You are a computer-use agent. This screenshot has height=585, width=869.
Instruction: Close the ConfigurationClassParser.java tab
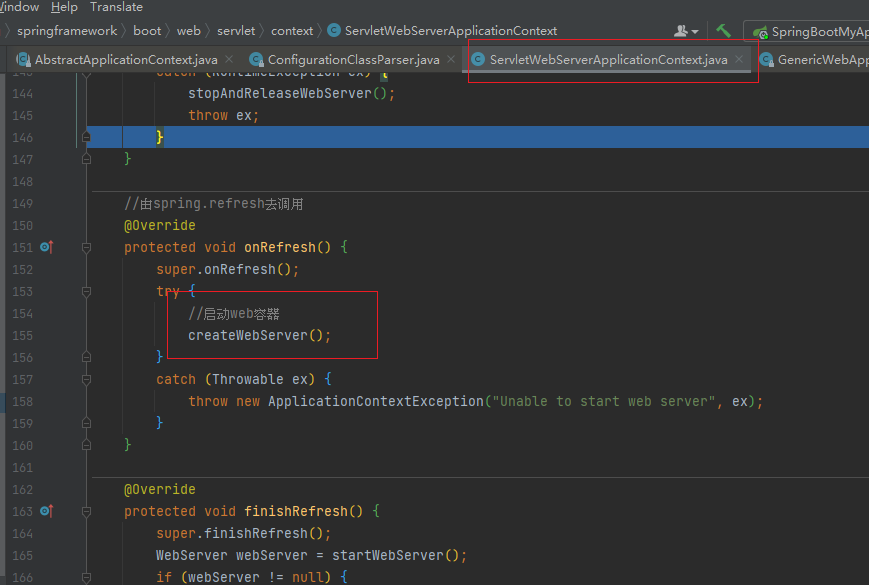[451, 60]
